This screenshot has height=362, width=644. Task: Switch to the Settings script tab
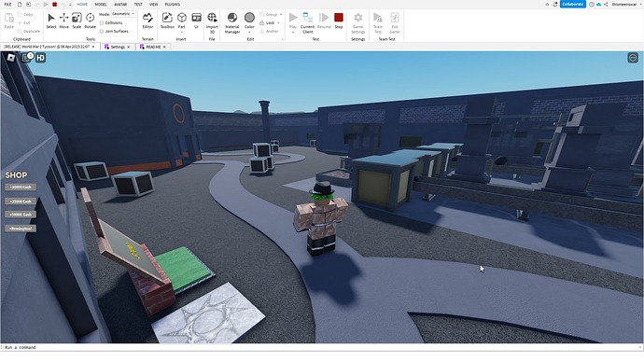117,47
